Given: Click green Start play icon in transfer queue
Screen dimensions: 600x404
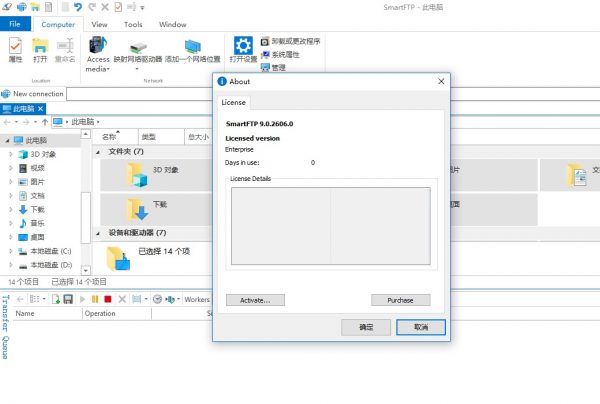Looking at the screenshot, I should 82,299.
